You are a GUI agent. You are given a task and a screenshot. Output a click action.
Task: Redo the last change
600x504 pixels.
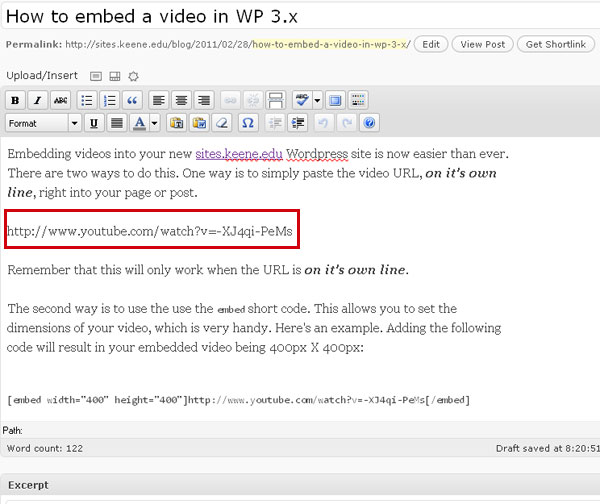click(x=347, y=123)
